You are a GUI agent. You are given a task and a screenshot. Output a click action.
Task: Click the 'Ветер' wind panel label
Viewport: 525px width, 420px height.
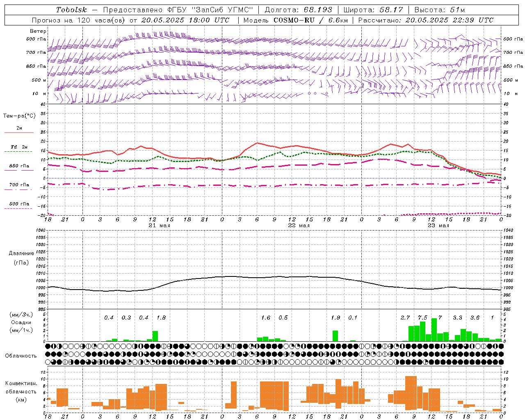(38, 31)
